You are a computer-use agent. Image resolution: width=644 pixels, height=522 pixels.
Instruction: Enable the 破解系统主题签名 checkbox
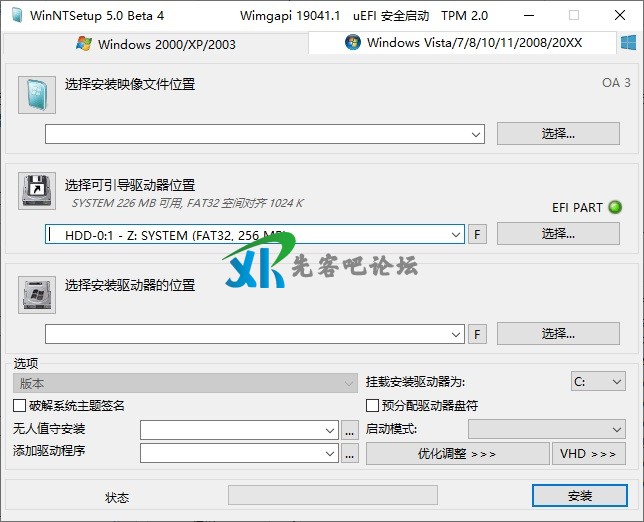pos(20,406)
